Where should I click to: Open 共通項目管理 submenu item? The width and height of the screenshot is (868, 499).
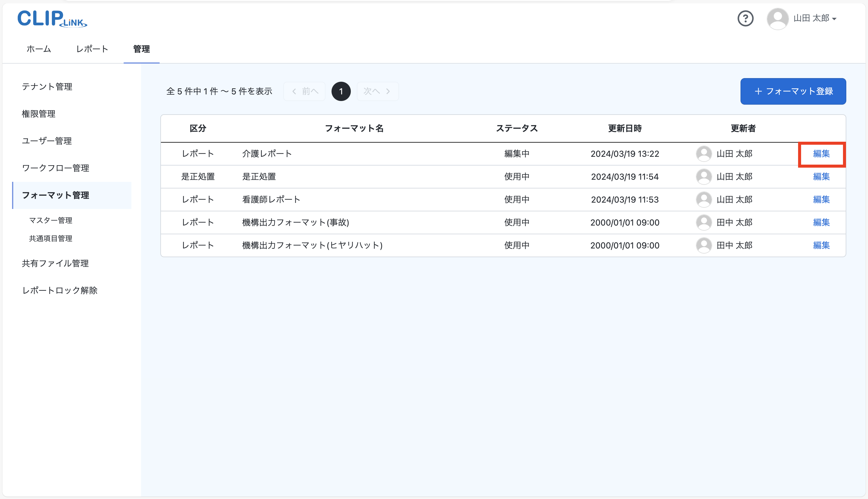tap(50, 238)
